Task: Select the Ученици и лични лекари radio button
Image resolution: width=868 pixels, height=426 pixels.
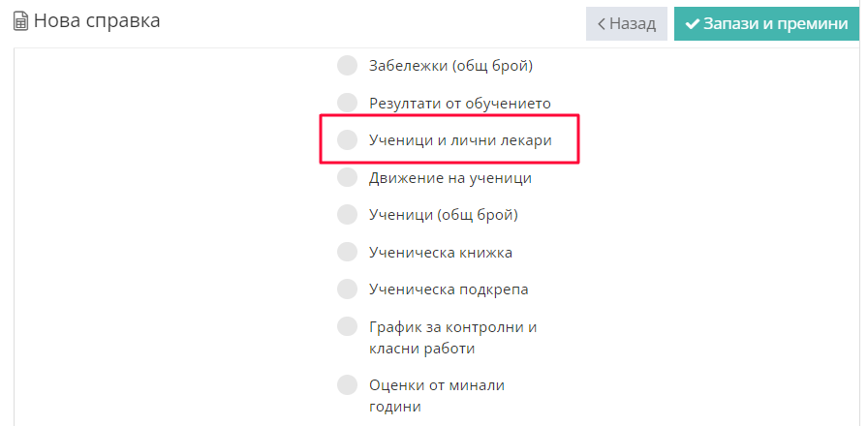Action: (x=347, y=140)
